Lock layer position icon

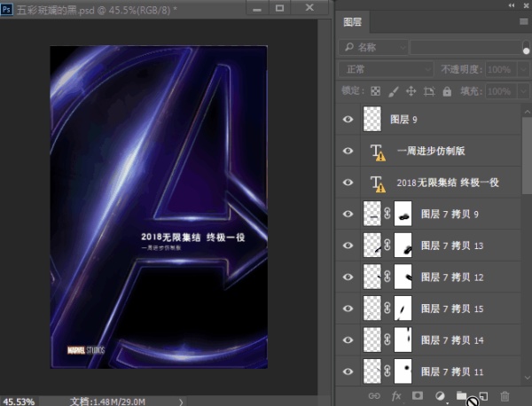click(x=411, y=90)
